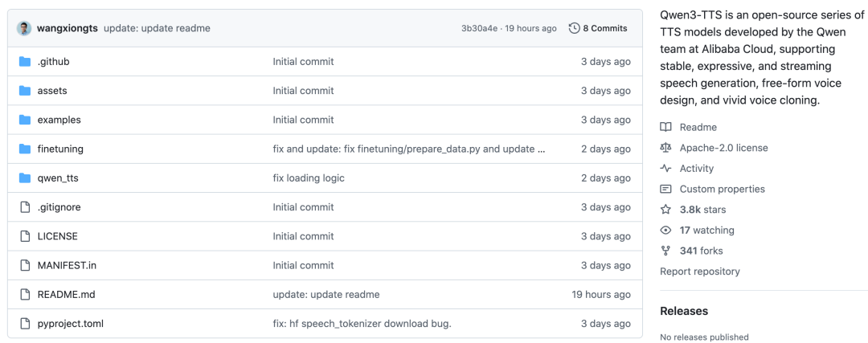Image resolution: width=868 pixels, height=343 pixels.
Task: Click the assets folder icon
Action: pyautogui.click(x=24, y=91)
